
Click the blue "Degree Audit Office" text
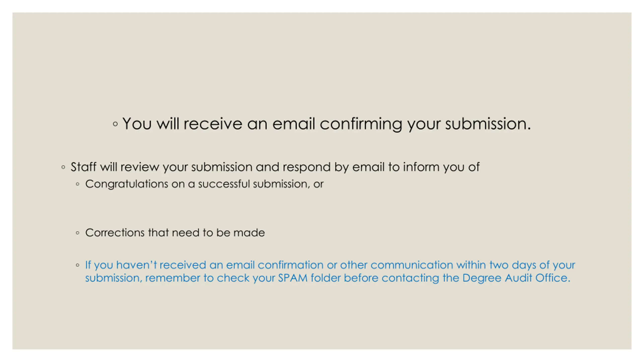point(516,278)
